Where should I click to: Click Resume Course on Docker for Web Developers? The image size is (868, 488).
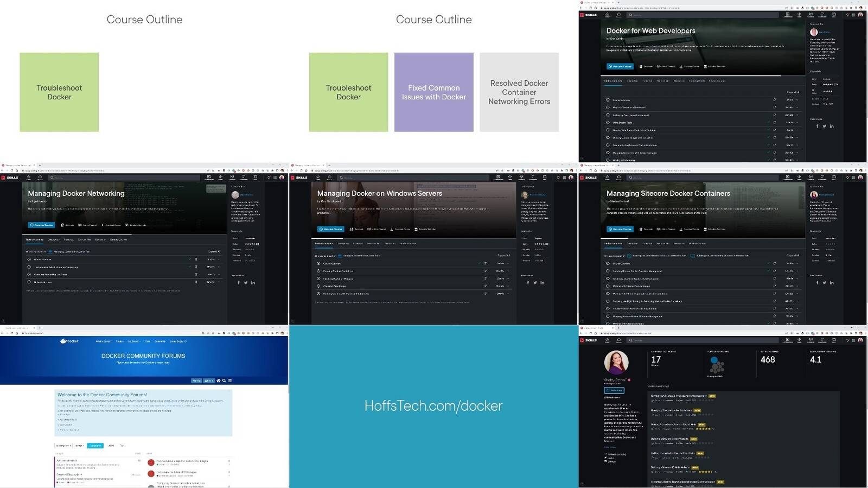pyautogui.click(x=620, y=66)
